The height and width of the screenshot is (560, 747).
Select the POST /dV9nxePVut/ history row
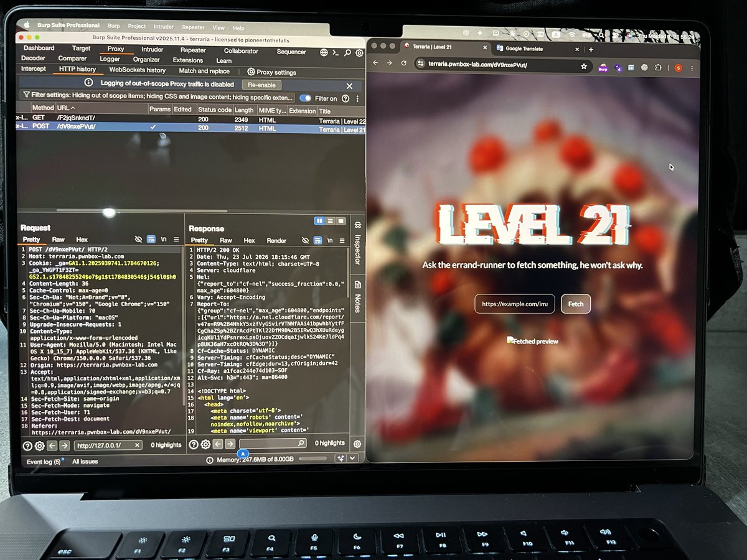click(190, 128)
